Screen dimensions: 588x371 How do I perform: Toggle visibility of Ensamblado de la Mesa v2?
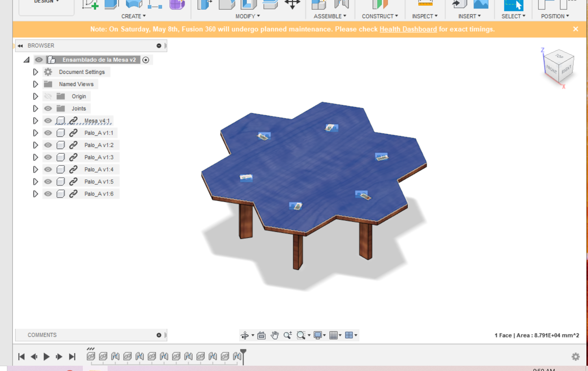(x=39, y=60)
